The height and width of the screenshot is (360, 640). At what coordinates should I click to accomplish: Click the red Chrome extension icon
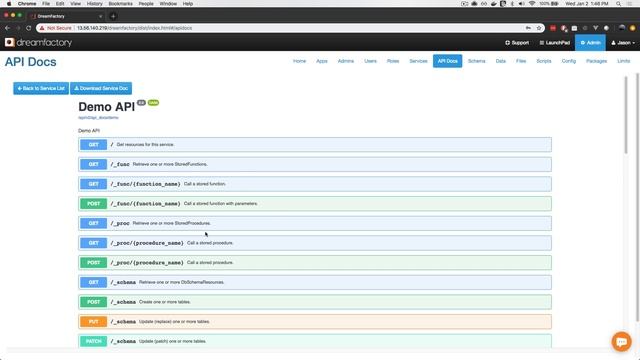click(x=553, y=28)
